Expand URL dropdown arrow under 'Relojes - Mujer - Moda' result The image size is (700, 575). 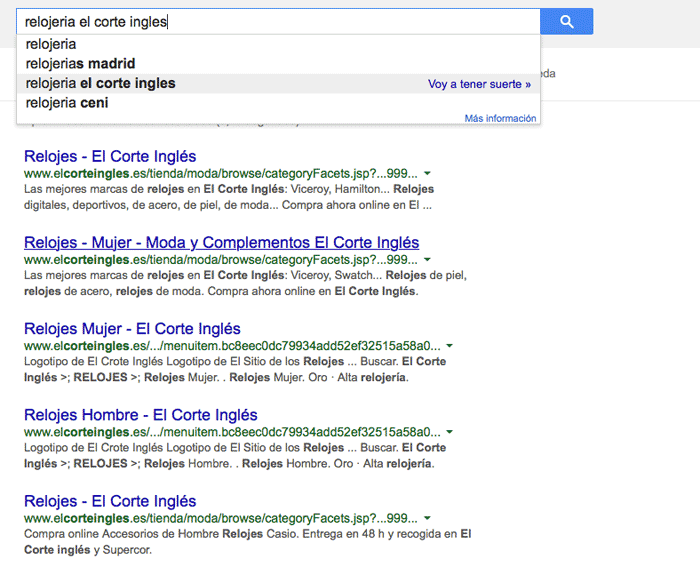(x=427, y=259)
